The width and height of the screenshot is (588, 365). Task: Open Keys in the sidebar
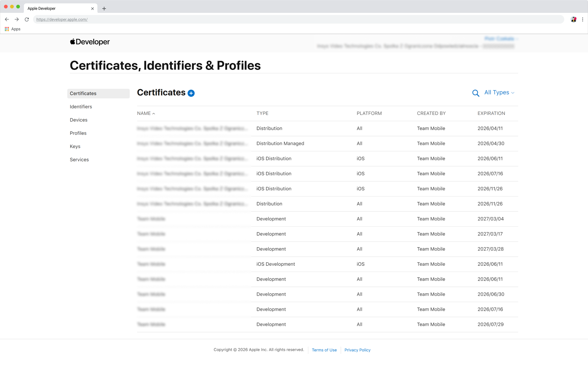(75, 146)
